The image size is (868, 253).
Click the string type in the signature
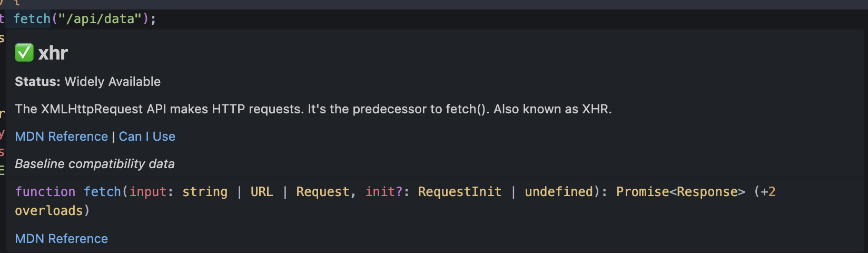point(205,192)
